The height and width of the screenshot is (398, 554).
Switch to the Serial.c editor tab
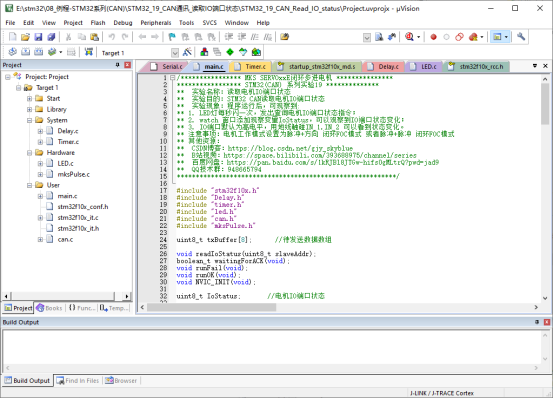[x=167, y=66]
